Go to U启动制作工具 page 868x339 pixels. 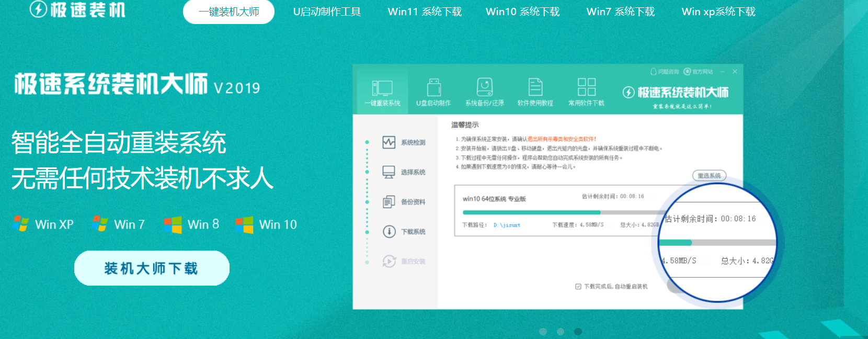[327, 12]
